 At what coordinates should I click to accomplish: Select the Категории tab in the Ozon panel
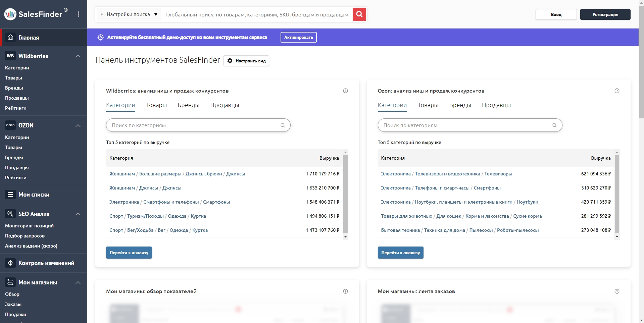click(x=392, y=105)
